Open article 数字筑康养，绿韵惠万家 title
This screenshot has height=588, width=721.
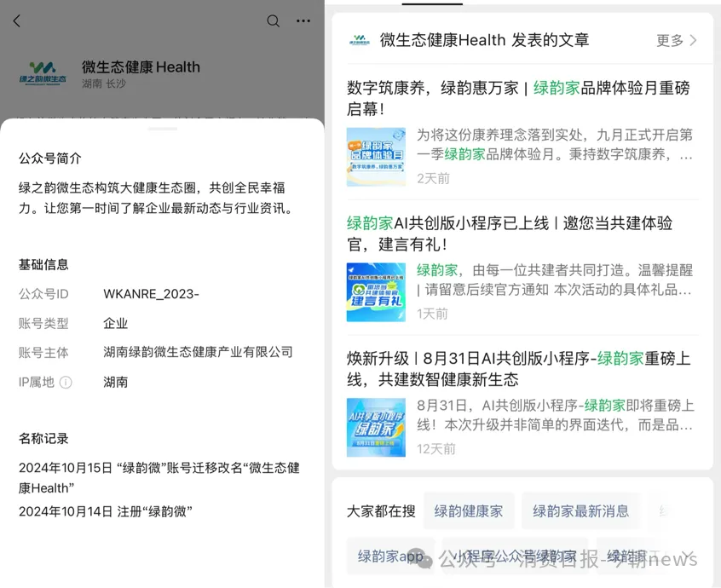pyautogui.click(x=518, y=98)
